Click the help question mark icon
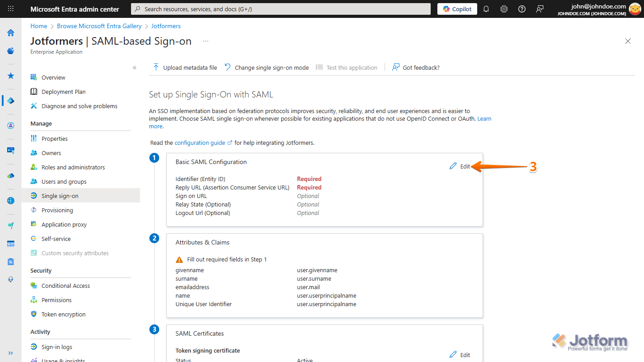The height and width of the screenshot is (362, 644). 522,9
